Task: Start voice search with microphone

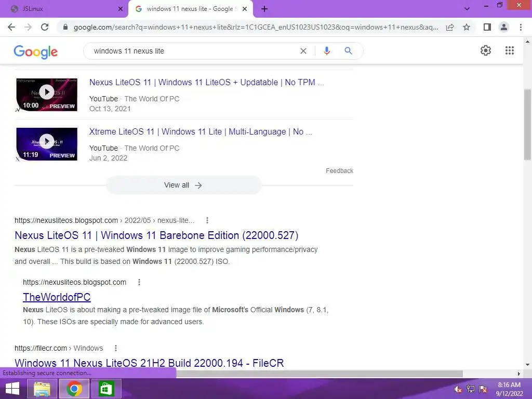Action: coord(326,51)
